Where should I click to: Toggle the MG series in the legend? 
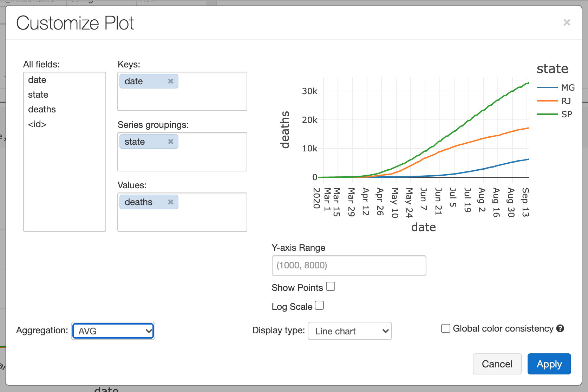click(x=568, y=87)
